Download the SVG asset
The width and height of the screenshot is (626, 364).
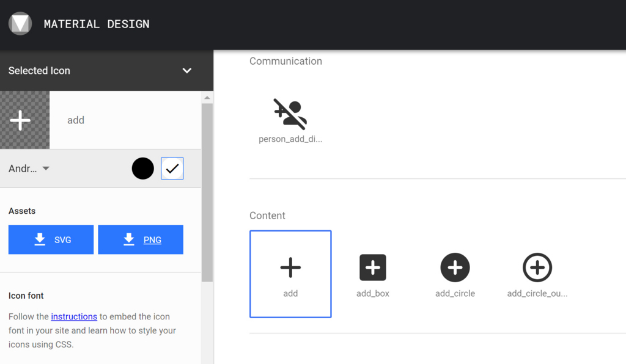(x=51, y=239)
